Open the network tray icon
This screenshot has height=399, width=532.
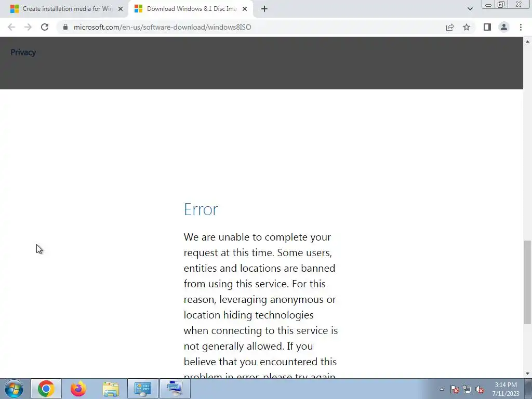pos(467,390)
